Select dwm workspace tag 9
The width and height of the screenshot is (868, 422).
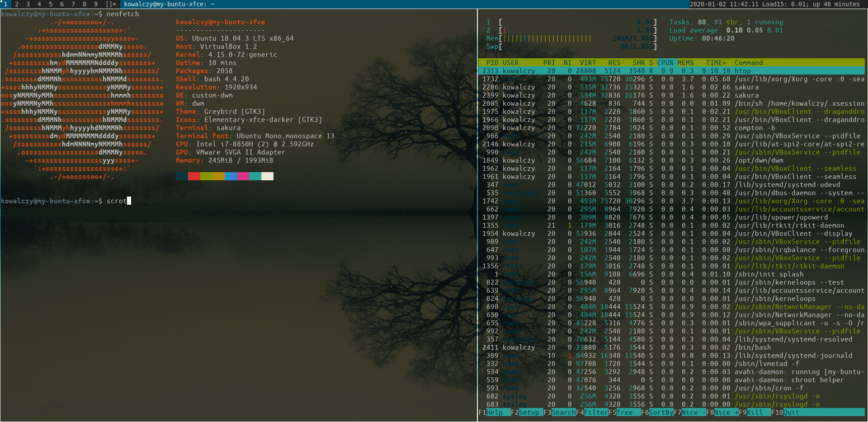96,4
